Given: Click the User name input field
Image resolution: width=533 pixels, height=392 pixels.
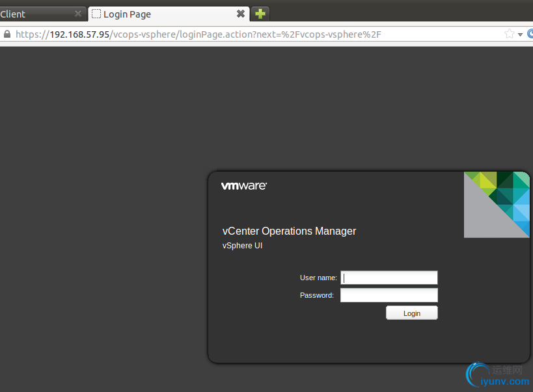Looking at the screenshot, I should point(389,278).
